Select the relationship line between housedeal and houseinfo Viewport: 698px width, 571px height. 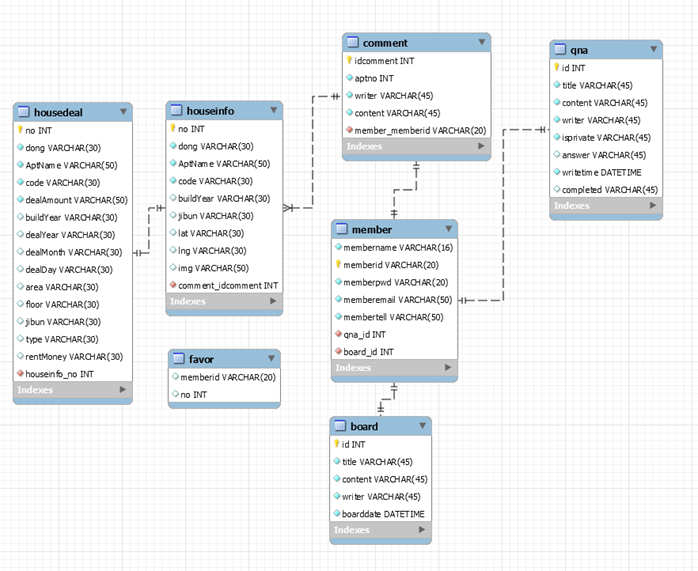149,230
